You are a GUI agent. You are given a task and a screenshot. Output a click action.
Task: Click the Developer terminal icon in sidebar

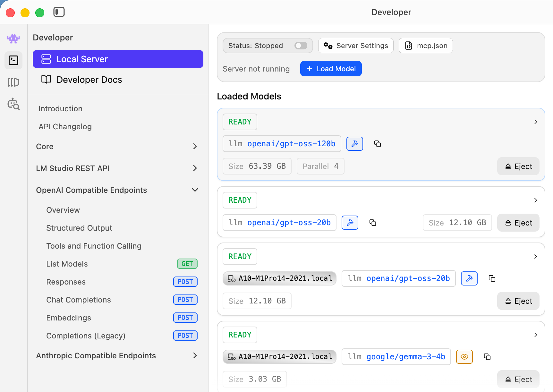13,60
